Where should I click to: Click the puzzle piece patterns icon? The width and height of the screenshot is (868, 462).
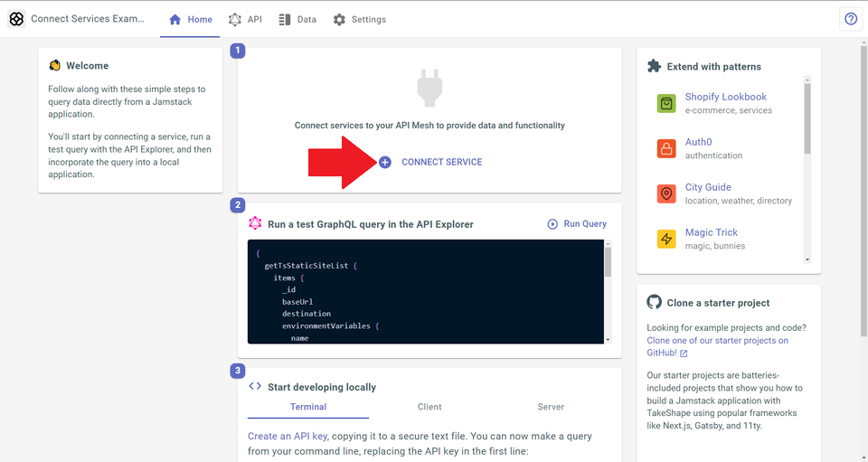coord(655,66)
